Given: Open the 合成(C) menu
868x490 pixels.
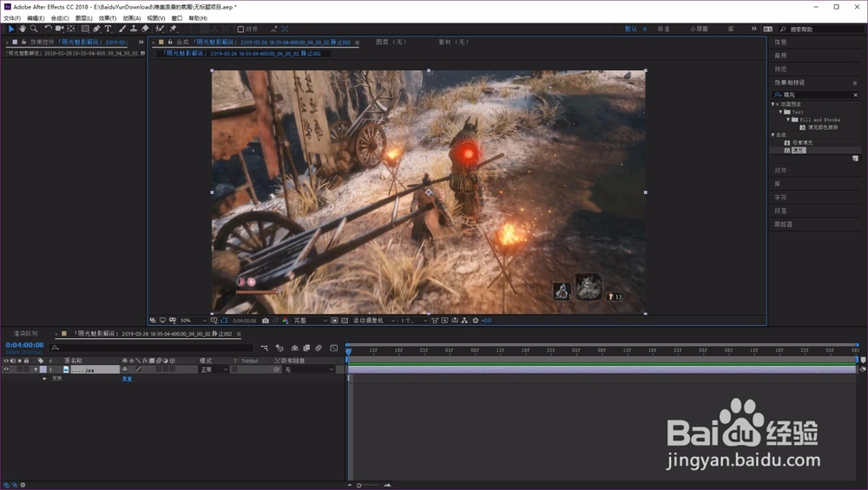Looking at the screenshot, I should (x=60, y=18).
